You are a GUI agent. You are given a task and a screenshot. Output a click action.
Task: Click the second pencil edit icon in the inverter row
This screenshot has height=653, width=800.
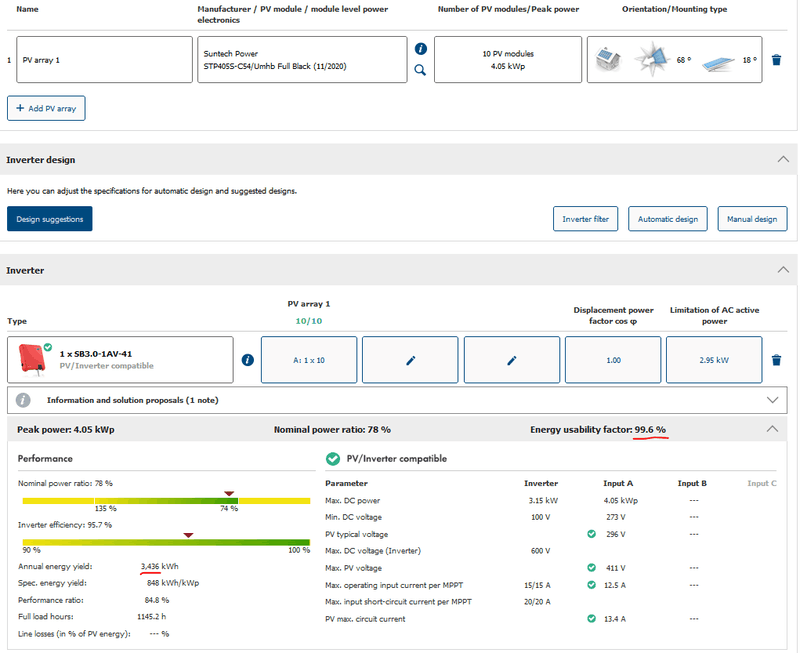[x=512, y=360]
